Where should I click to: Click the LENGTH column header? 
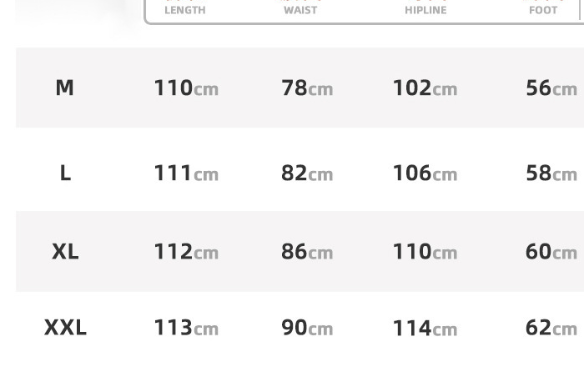click(184, 10)
